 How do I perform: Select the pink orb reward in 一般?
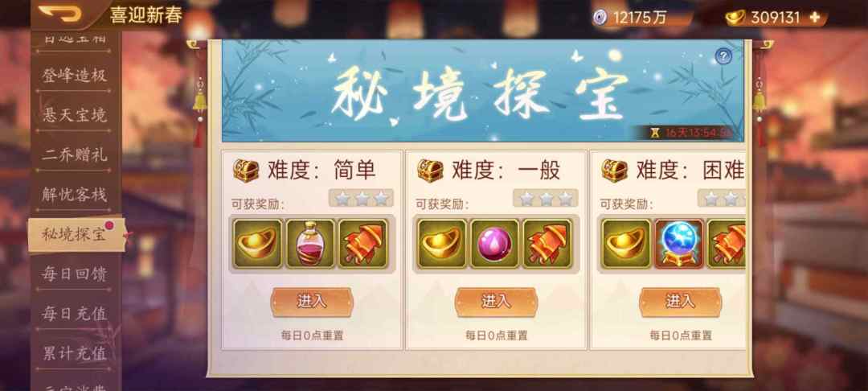(495, 244)
